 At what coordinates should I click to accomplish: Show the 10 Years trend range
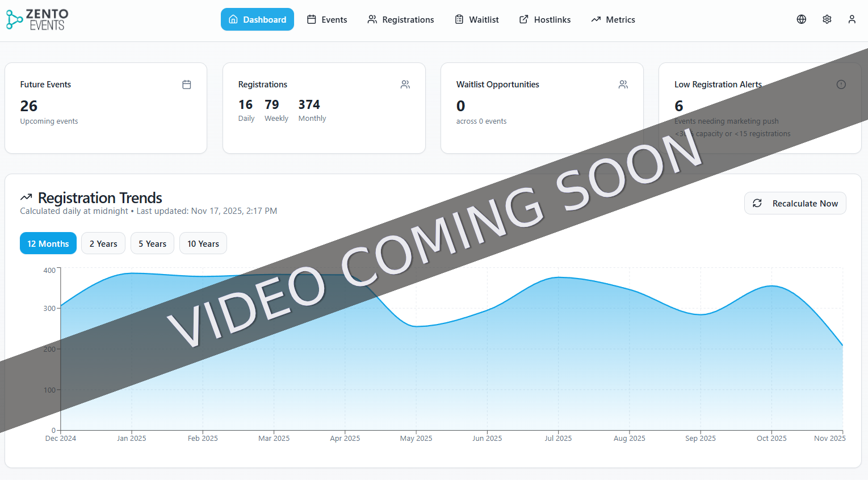click(x=203, y=243)
